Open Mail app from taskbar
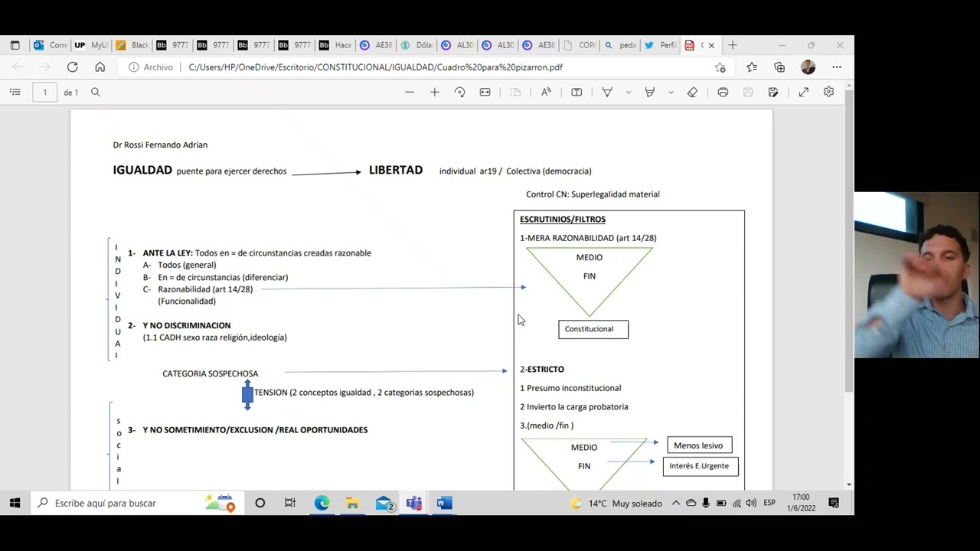 [384, 503]
